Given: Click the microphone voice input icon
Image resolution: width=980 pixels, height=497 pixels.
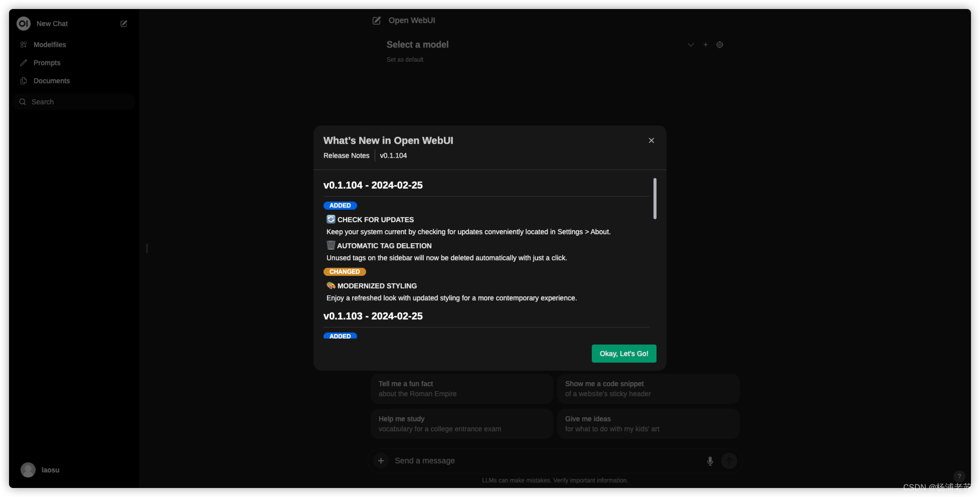Looking at the screenshot, I should tap(710, 461).
